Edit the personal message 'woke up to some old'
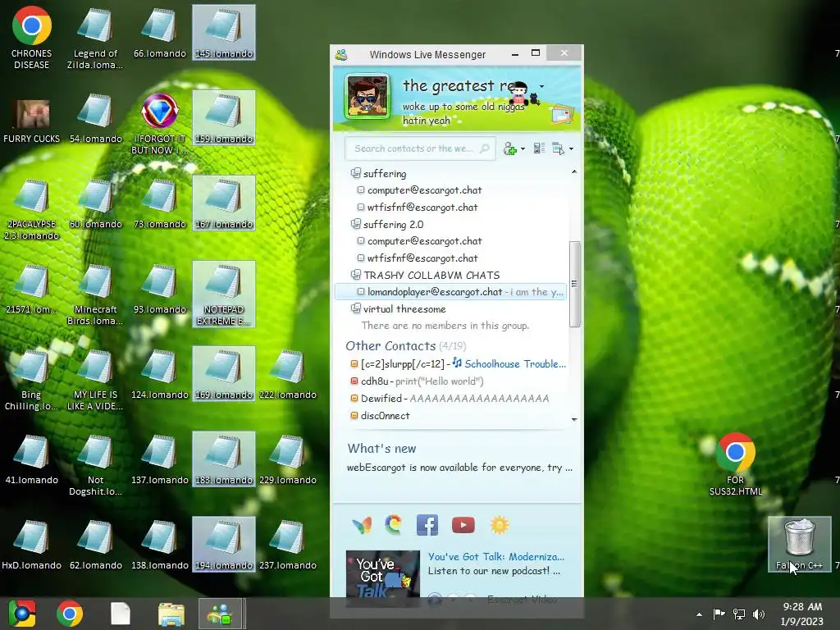This screenshot has width=840, height=630. click(x=463, y=113)
